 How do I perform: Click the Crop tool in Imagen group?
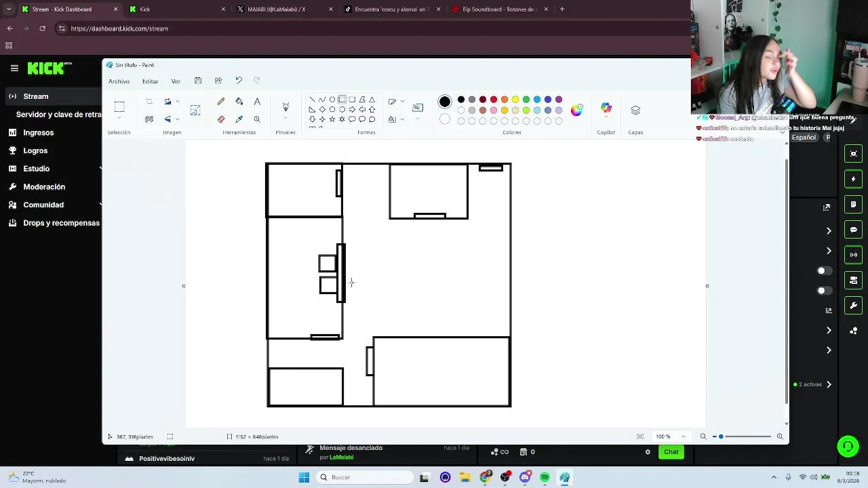(149, 102)
